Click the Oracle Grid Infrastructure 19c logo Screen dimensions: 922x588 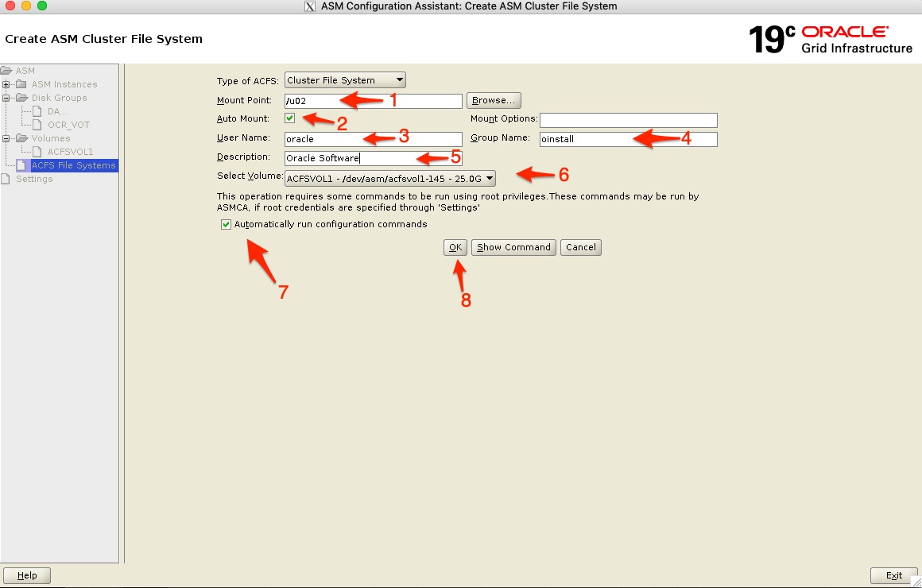pyautogui.click(x=831, y=40)
